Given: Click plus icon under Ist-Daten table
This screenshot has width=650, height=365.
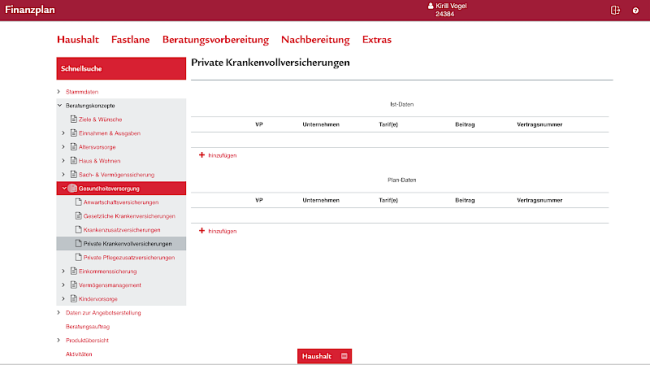Looking at the screenshot, I should point(202,155).
